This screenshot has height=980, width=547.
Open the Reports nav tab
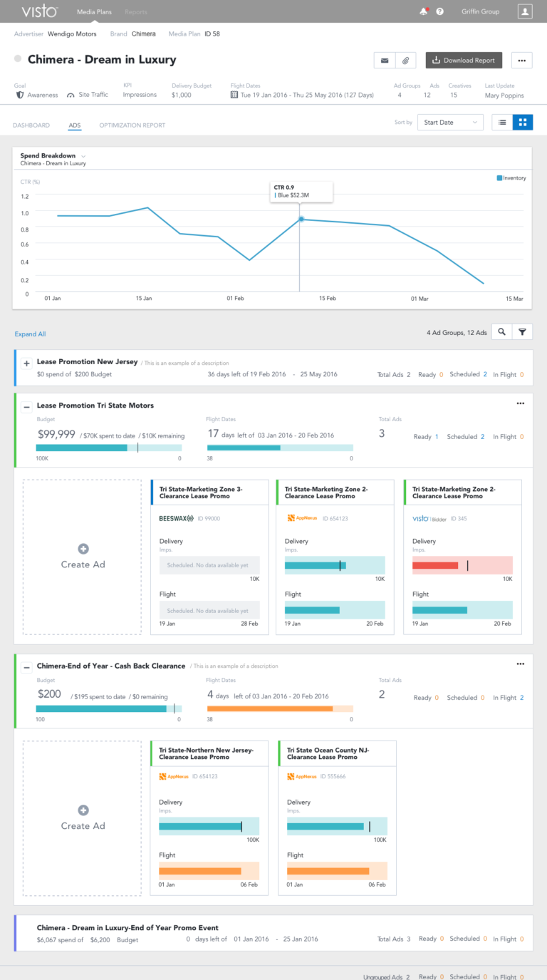click(x=136, y=11)
